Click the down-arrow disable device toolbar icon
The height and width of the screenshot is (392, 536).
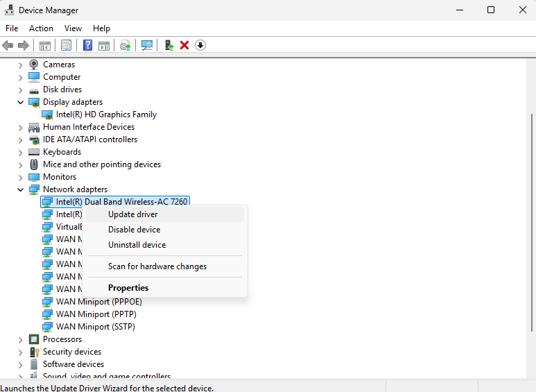coord(200,45)
